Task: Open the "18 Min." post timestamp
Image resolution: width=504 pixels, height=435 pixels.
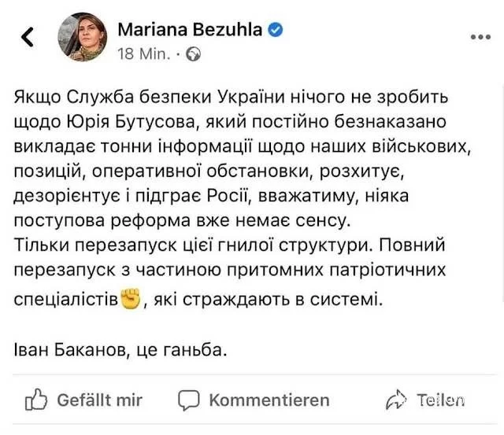Action: tap(139, 54)
